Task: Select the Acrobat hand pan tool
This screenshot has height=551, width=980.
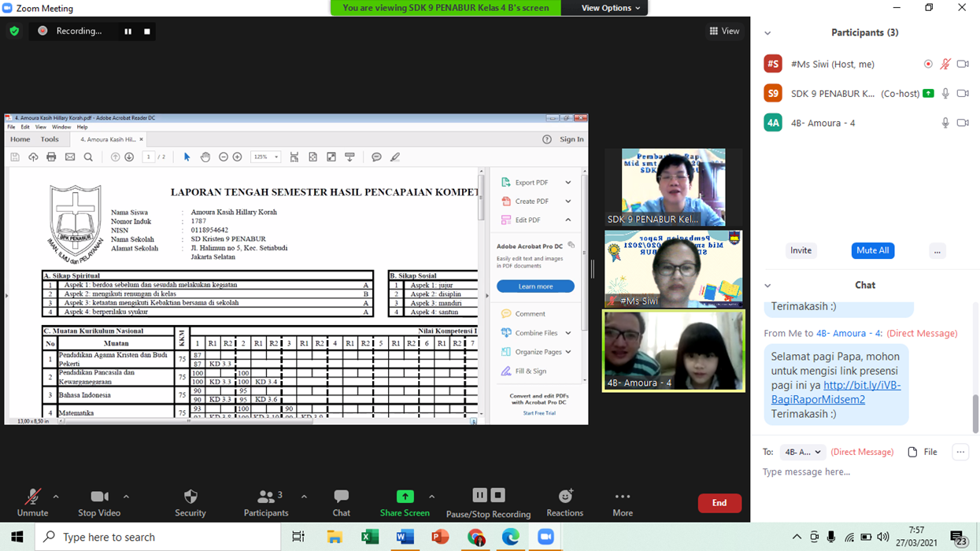Action: tap(205, 157)
